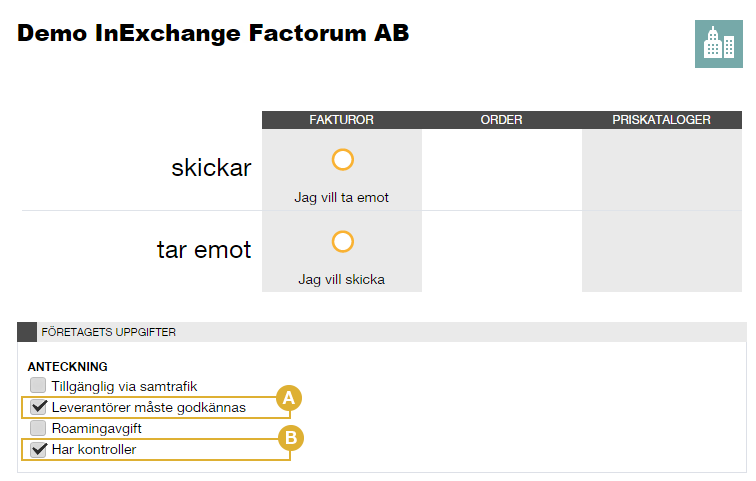Select the orange circle in skickar row
The image size is (756, 481).
(x=343, y=160)
